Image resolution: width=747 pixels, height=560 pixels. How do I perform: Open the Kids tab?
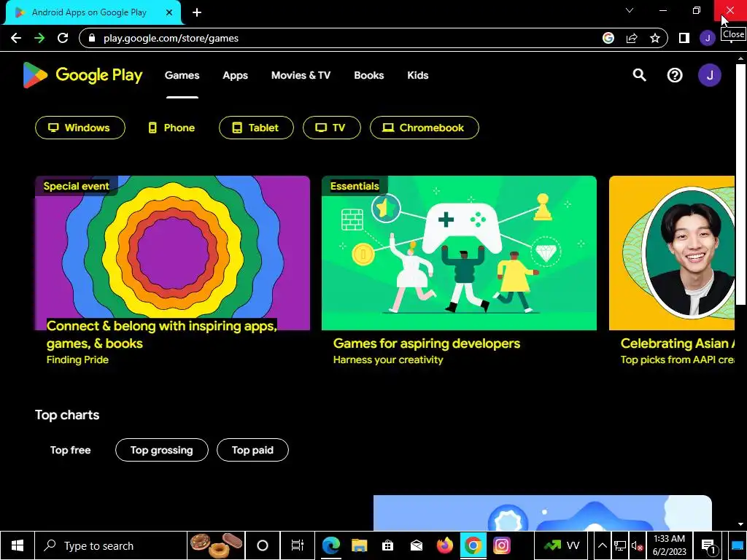click(418, 75)
